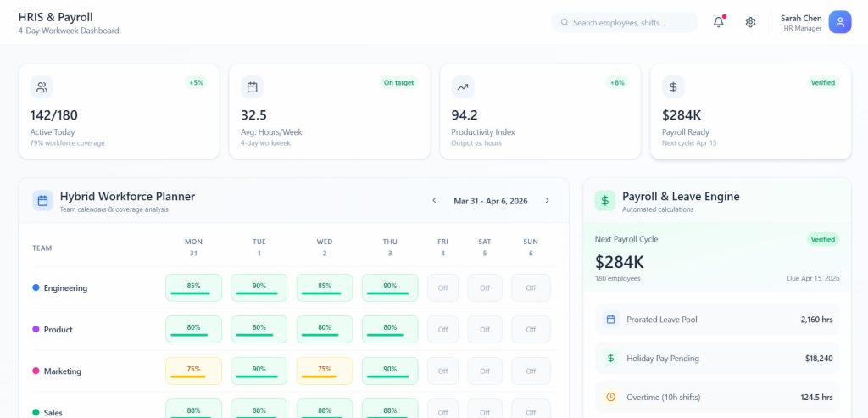Viewport: 868px width, 418px height.
Task: Toggle Marketing Sunday Off cell
Action: [531, 371]
